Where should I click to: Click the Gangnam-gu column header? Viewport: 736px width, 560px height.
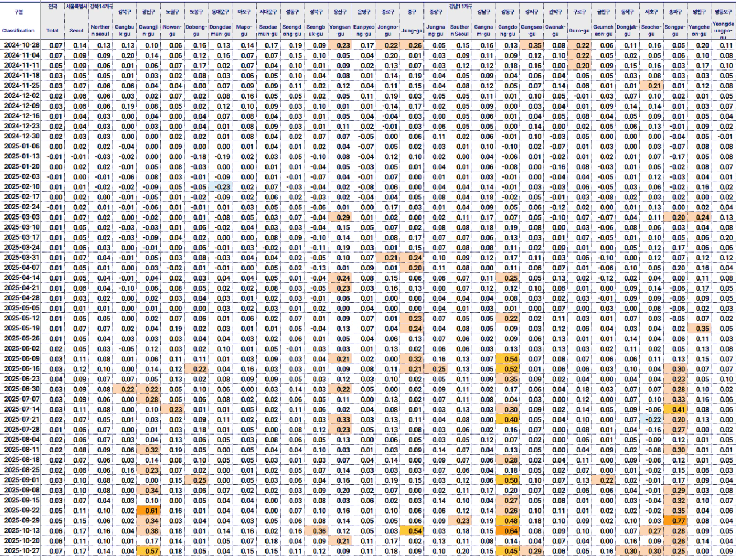pyautogui.click(x=483, y=30)
